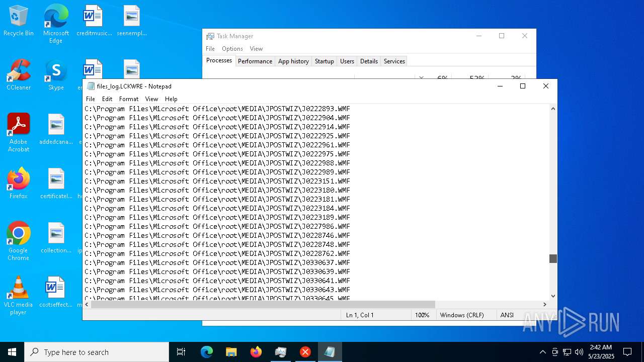Switch to Task Manager taskbar button
Image resolution: width=644 pixels, height=362 pixels.
pyautogui.click(x=280, y=352)
